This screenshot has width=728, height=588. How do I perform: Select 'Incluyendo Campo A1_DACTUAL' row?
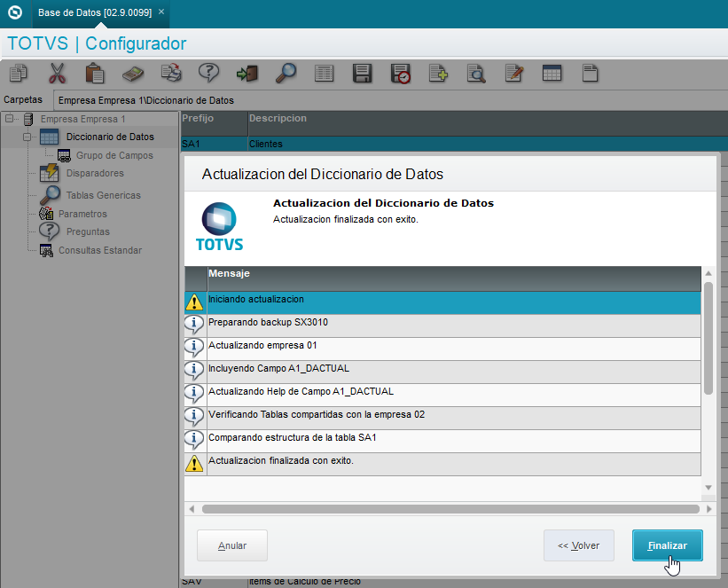pos(442,372)
